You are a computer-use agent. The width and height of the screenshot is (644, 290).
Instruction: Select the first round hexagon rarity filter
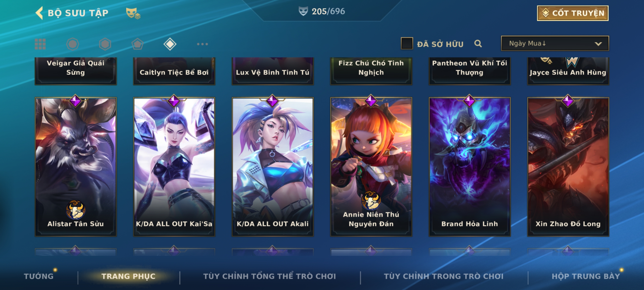click(72, 44)
